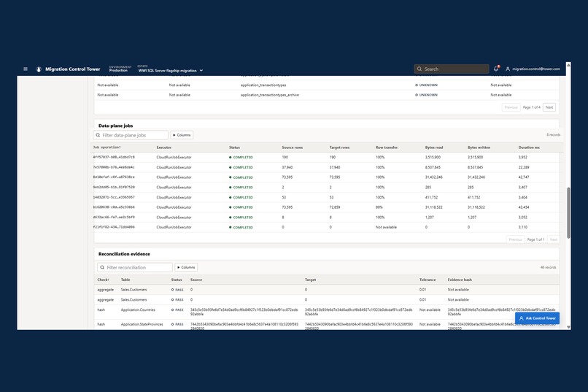Sort jobs by Bytes written header
The width and height of the screenshot is (588, 392).
pos(479,147)
